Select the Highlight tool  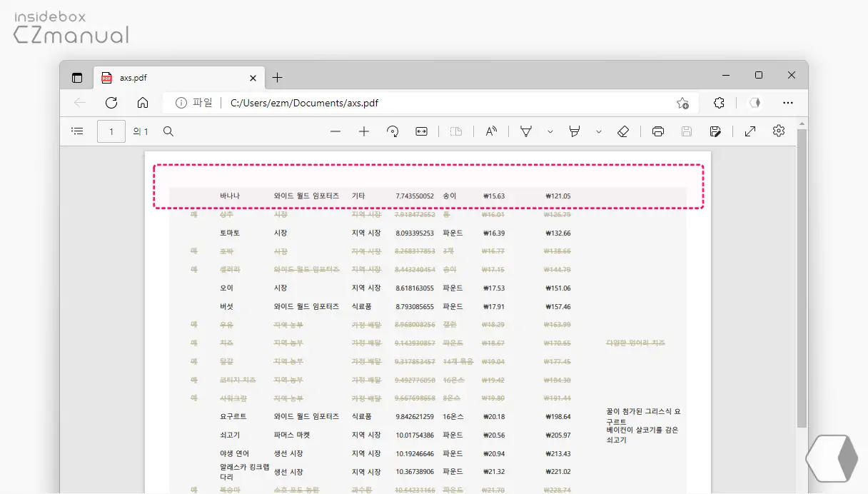tap(574, 131)
